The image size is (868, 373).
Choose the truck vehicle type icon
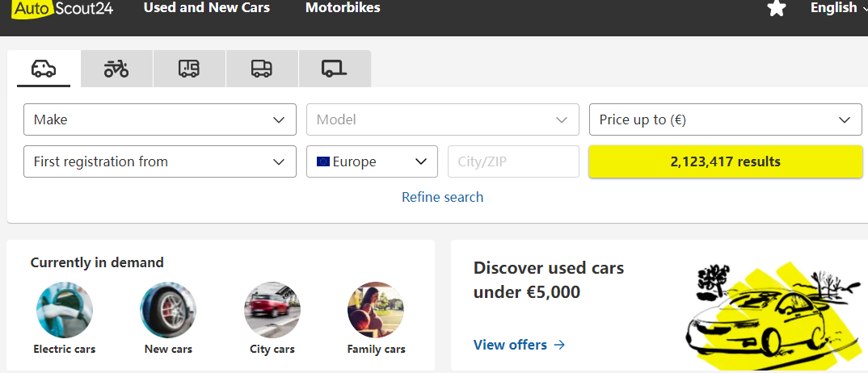[262, 69]
